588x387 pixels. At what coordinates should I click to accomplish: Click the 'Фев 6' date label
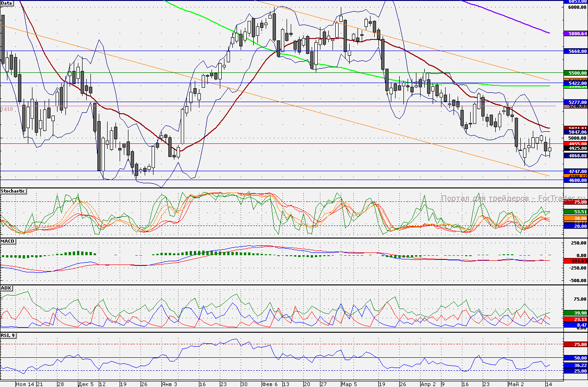click(x=269, y=384)
